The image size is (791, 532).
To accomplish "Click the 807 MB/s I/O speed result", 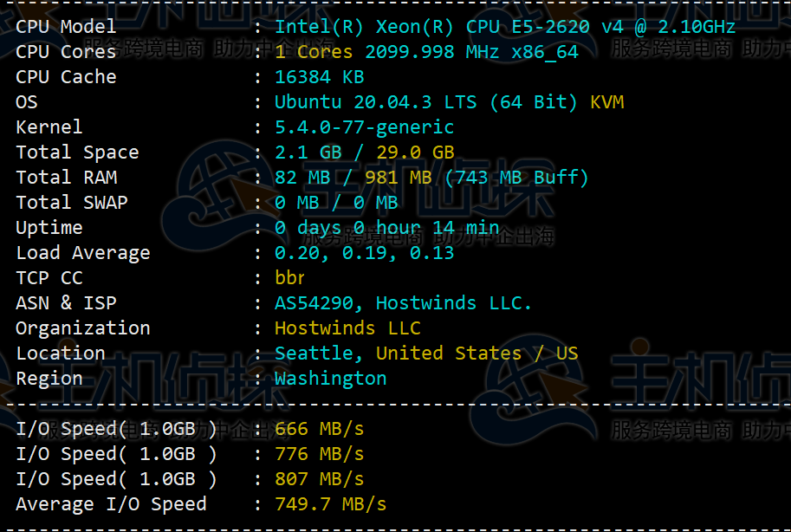I will [x=319, y=479].
